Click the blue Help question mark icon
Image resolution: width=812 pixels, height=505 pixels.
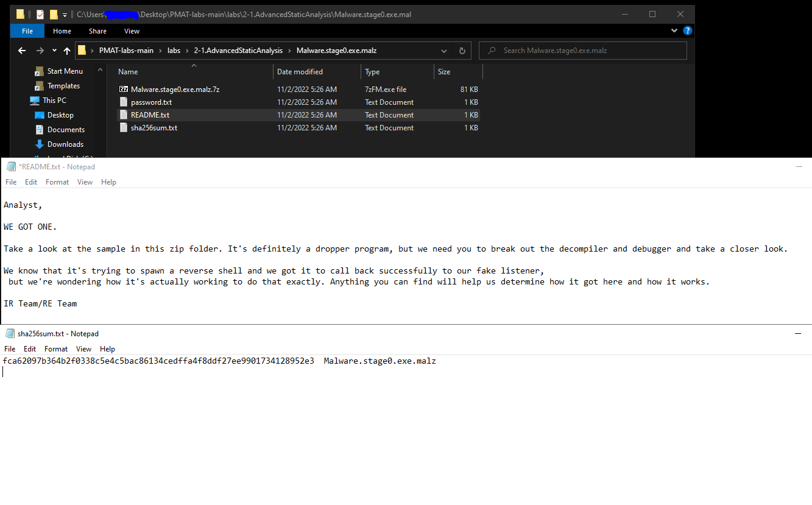688,30
